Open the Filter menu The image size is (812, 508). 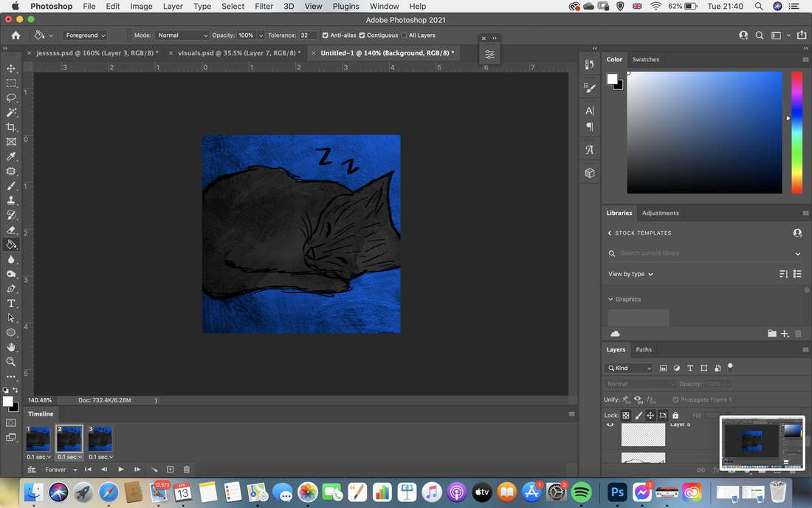(x=264, y=6)
